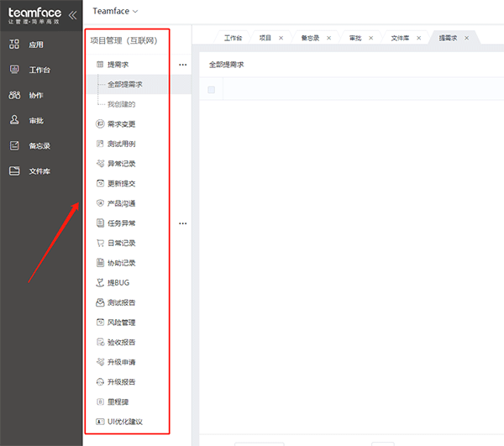Click the 测试报告 module icon

(x=100, y=302)
